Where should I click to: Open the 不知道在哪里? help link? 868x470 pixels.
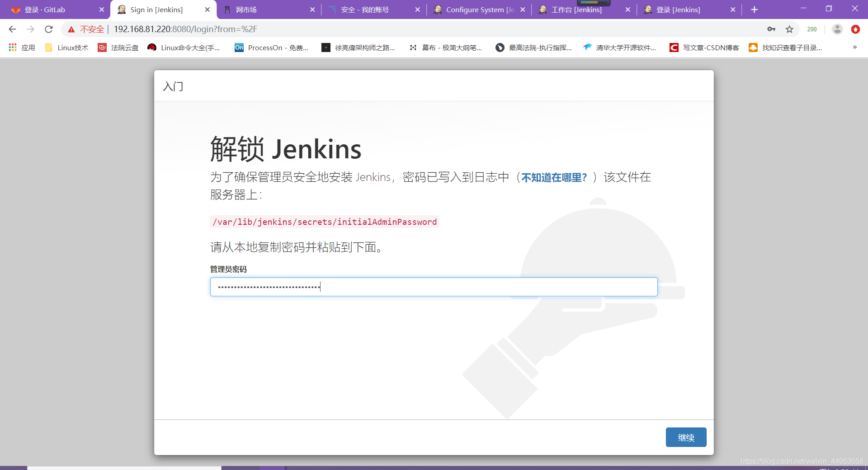(554, 177)
